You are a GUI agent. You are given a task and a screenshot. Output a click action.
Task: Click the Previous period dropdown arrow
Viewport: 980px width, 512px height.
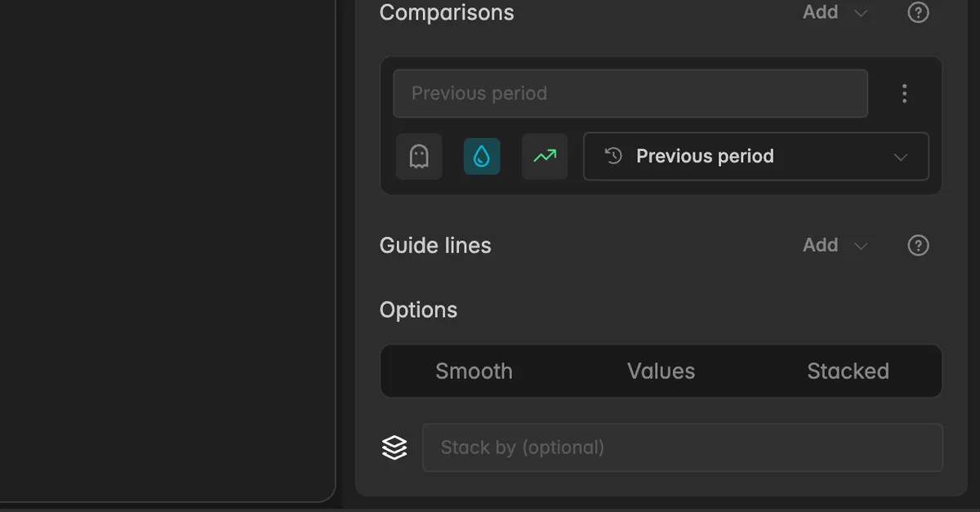(901, 157)
